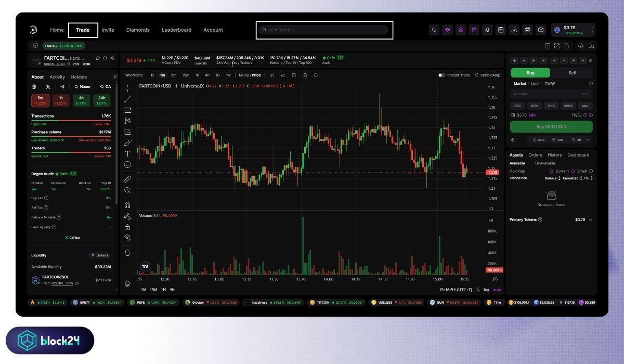The height and width of the screenshot is (364, 624).
Task: Select the ruler measure tool
Action: pos(127,179)
